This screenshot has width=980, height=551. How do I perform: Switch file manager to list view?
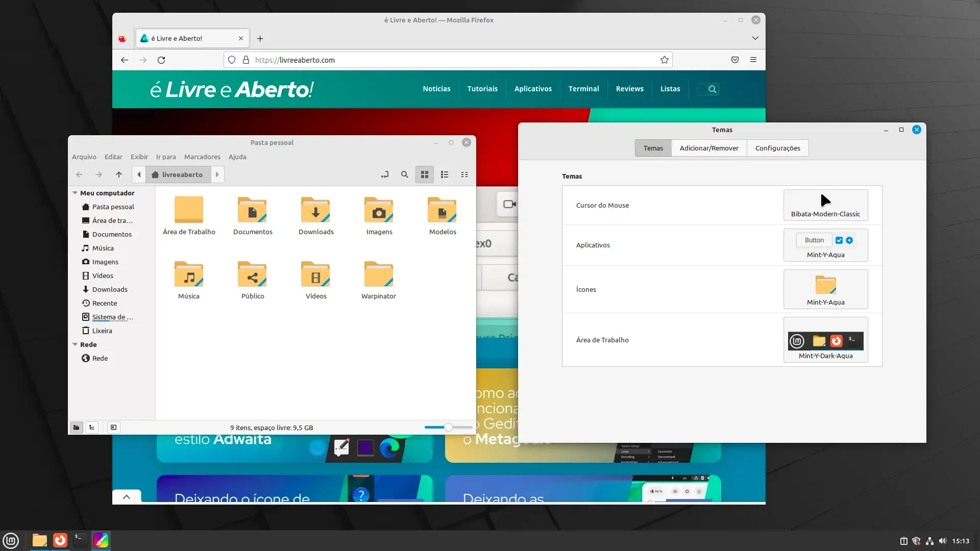445,174
